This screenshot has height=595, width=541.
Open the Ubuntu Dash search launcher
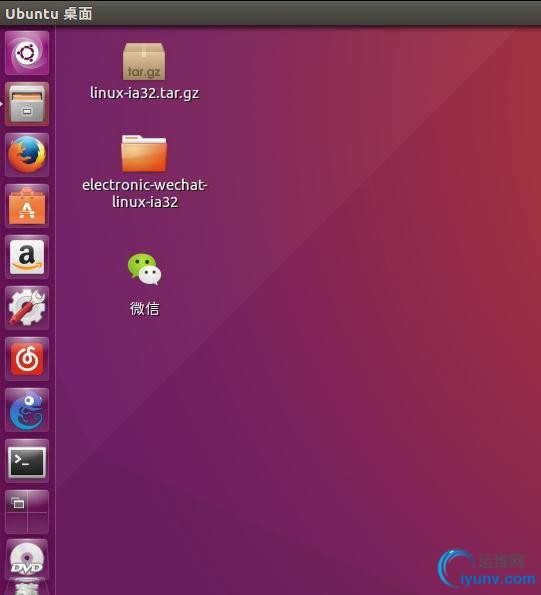pos(27,53)
